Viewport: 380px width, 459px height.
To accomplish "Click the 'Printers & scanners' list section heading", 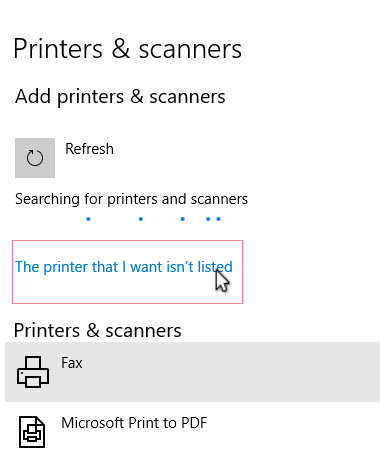I will coord(97,330).
